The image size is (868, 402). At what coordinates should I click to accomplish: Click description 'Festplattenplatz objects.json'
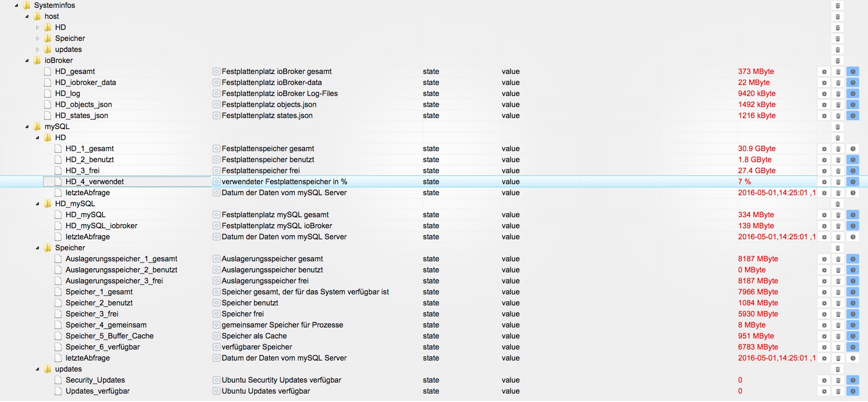(x=269, y=104)
